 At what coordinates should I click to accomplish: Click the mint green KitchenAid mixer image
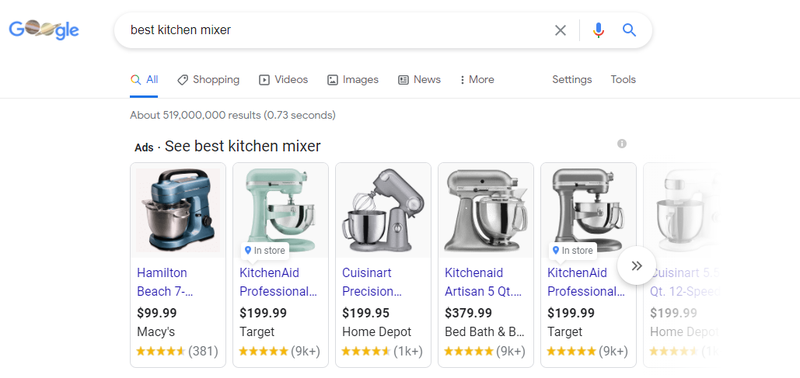(x=280, y=211)
